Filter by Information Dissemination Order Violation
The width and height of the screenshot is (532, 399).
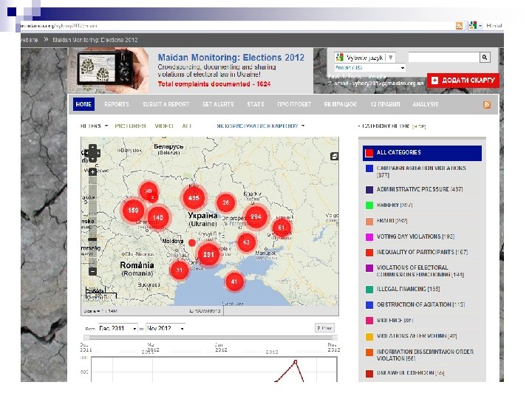tap(420, 355)
